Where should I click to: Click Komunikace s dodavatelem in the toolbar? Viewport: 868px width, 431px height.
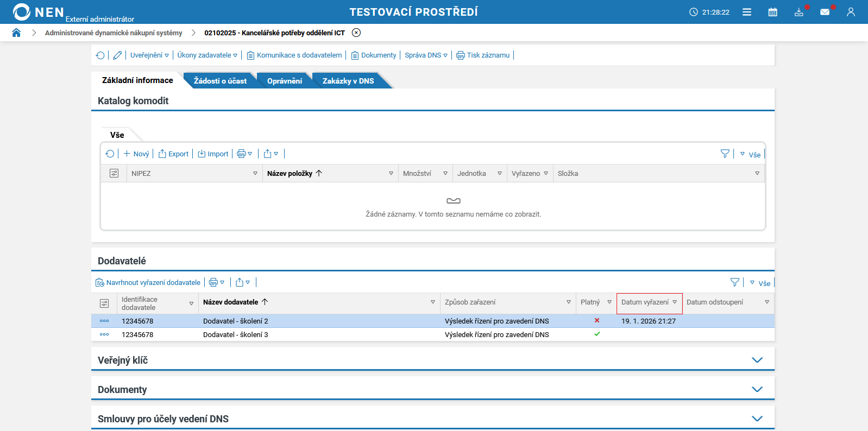click(294, 55)
